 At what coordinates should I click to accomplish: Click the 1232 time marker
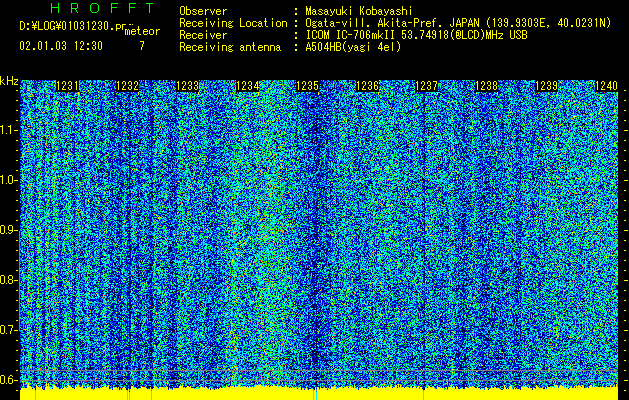click(127, 86)
